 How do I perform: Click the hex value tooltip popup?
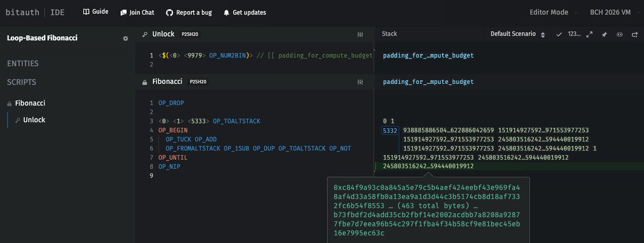coord(428,209)
